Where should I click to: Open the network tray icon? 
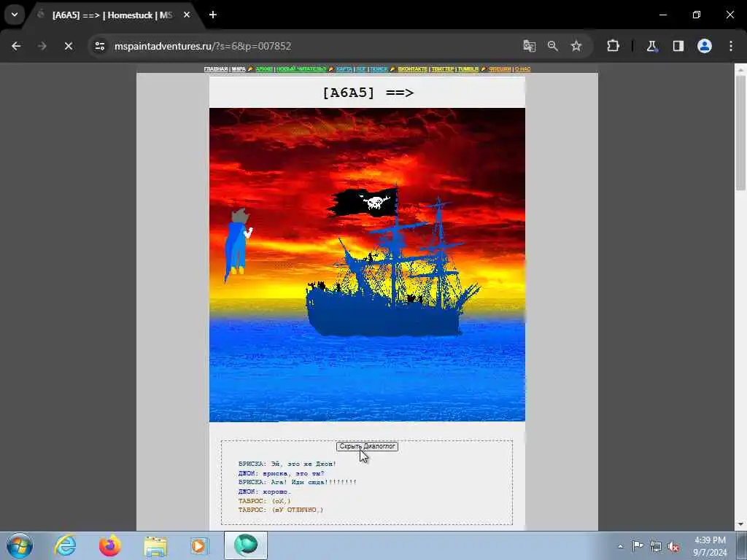656,546
